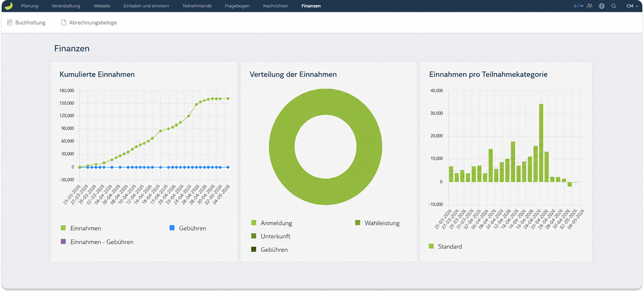Open the Abrechnungsbelege link
This screenshot has width=644, height=292.
93,23
